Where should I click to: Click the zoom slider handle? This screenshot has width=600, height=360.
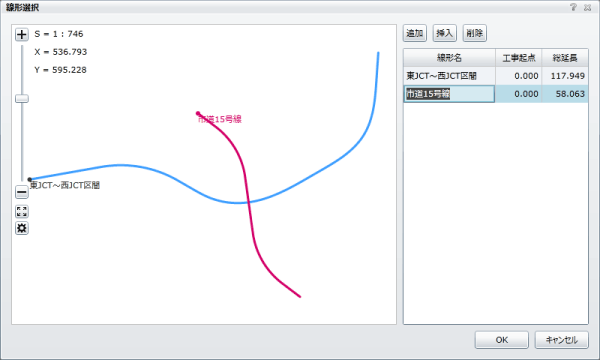[x=22, y=99]
